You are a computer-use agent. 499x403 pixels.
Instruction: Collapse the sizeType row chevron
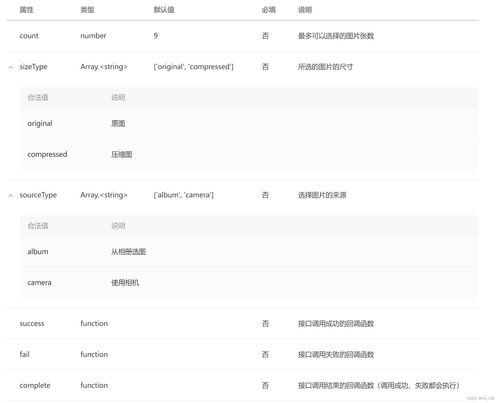point(11,68)
